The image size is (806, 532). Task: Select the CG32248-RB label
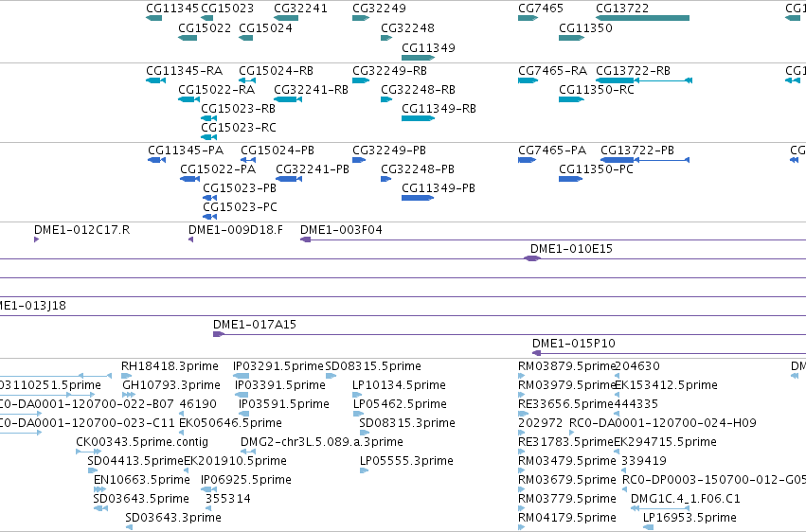(x=418, y=89)
